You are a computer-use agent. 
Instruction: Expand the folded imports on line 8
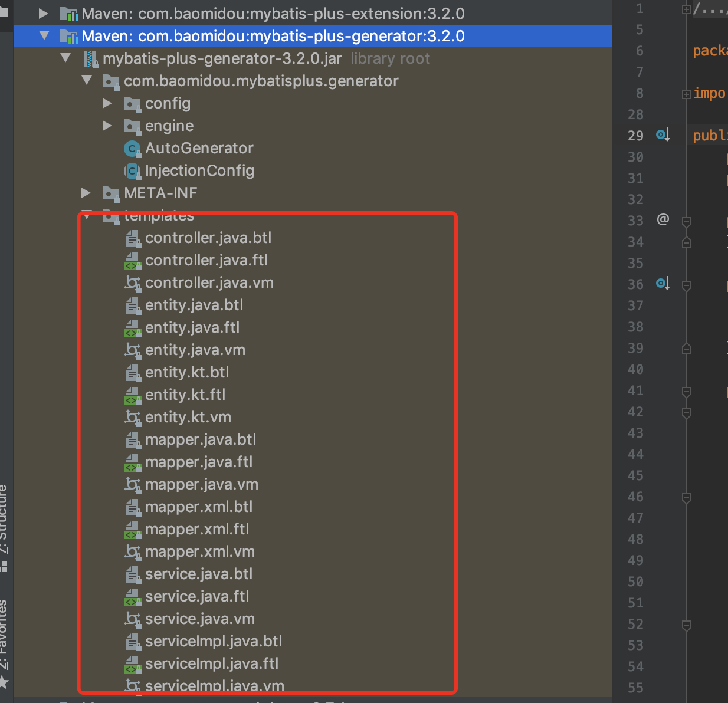(x=686, y=94)
